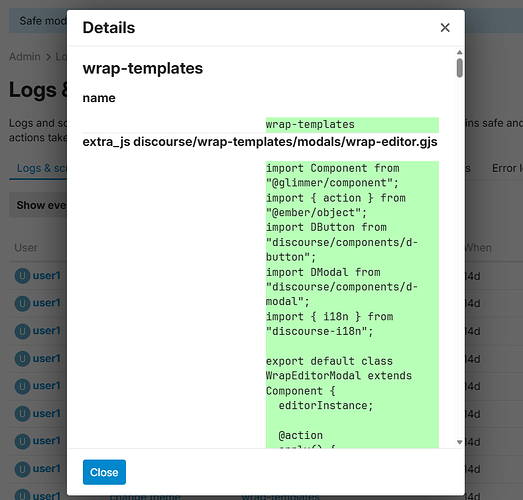Click the modal scrollbar up arrow
Viewport: 523px width, 500px height.
pos(460,52)
